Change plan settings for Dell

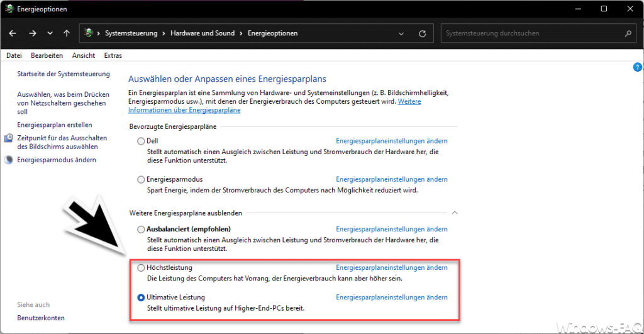392,141
